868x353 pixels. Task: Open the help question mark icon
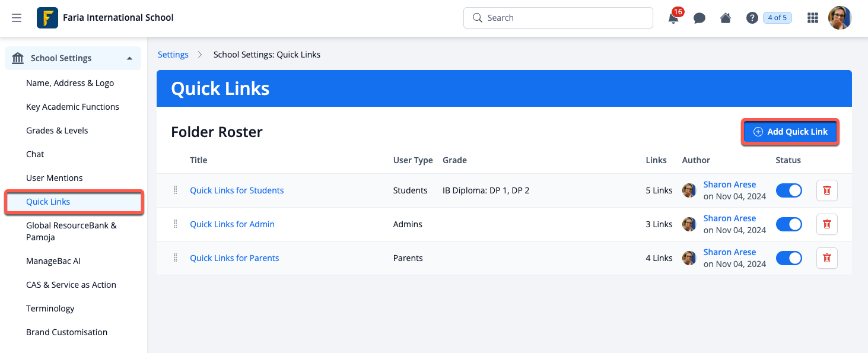[752, 18]
